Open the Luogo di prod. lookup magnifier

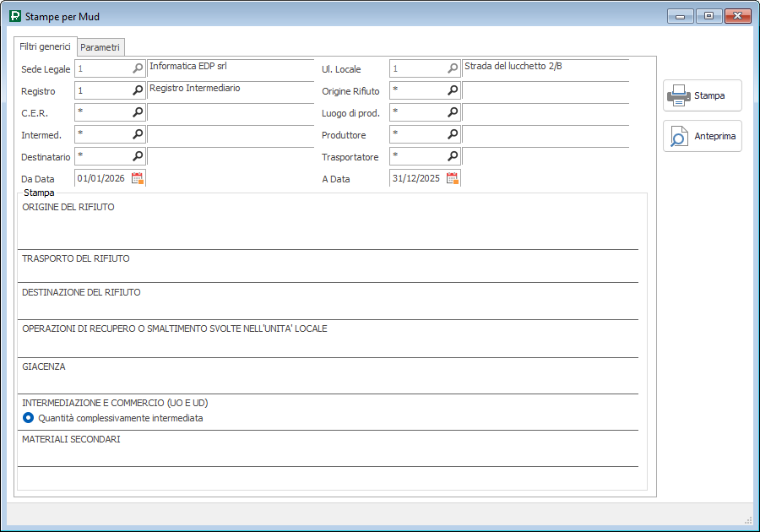tap(453, 112)
